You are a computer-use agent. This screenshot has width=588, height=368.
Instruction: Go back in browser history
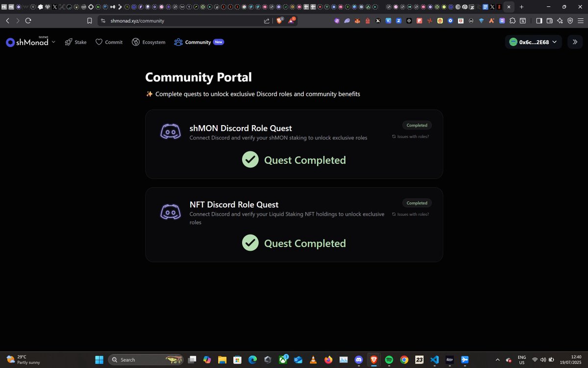[x=7, y=21]
